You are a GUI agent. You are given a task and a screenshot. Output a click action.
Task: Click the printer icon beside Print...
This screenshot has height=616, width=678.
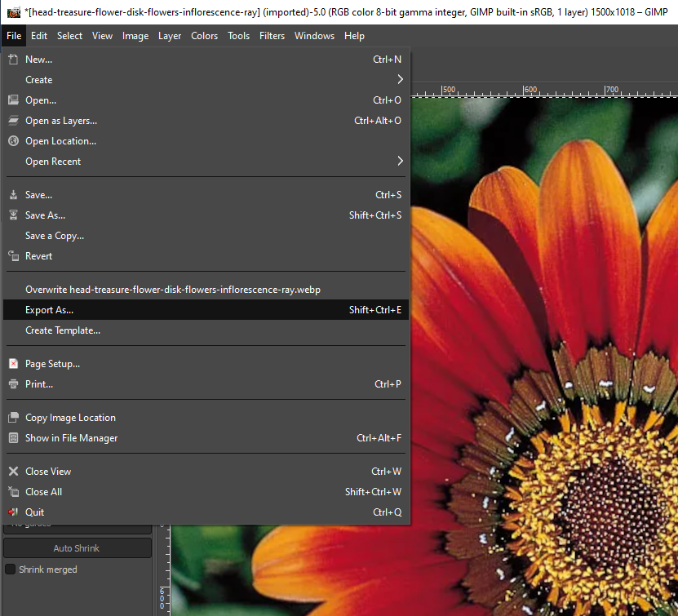13,383
